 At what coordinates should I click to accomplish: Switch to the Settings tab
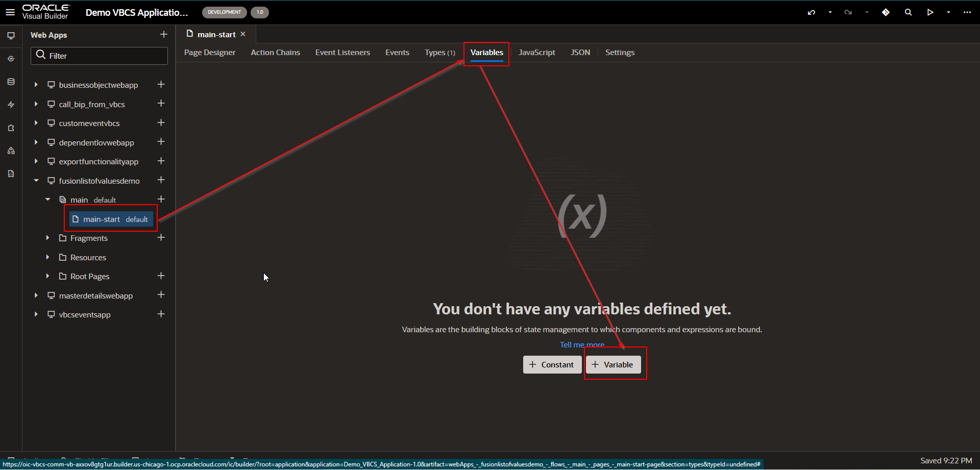[x=620, y=53]
